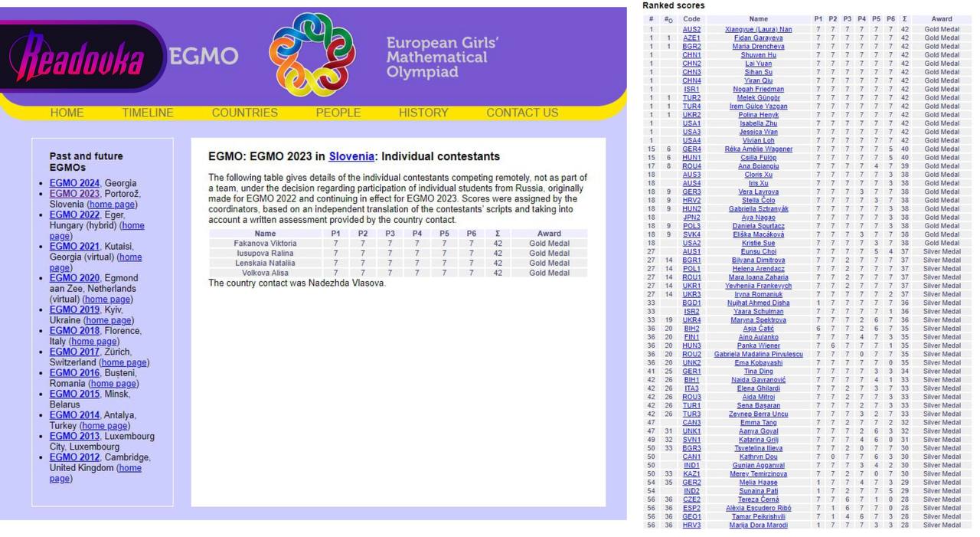
Task: Open the EGMO 2018 link in sidebar
Action: [74, 331]
